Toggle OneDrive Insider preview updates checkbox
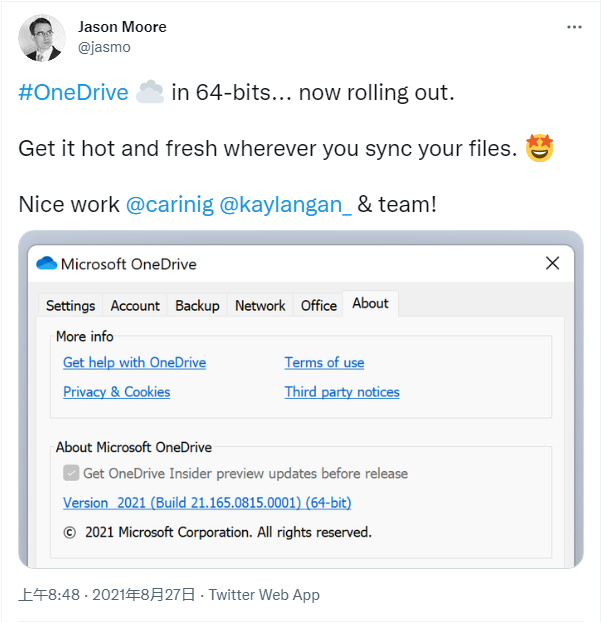Image resolution: width=602 pixels, height=623 pixels. point(71,473)
